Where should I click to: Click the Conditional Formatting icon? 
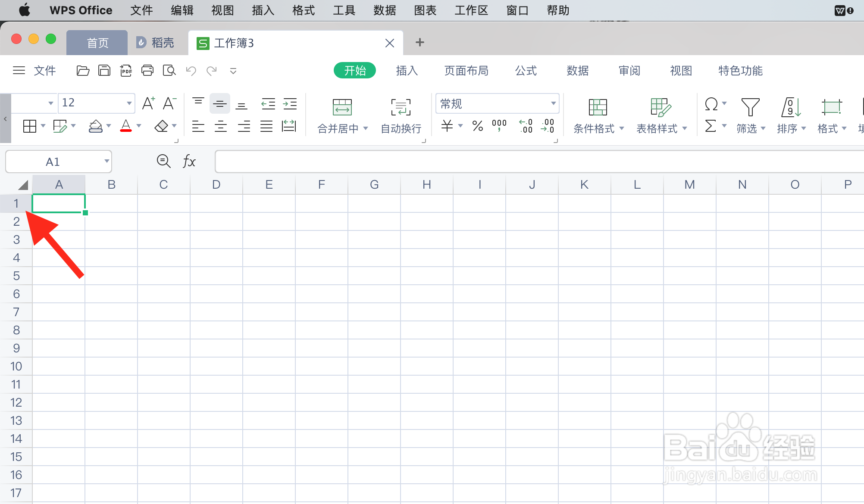(x=598, y=107)
